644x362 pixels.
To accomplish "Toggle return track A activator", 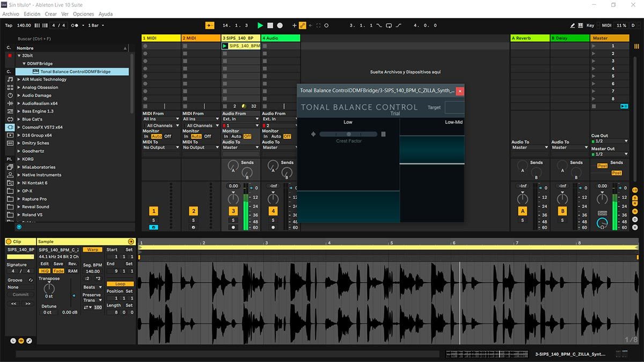I will 523,211.
